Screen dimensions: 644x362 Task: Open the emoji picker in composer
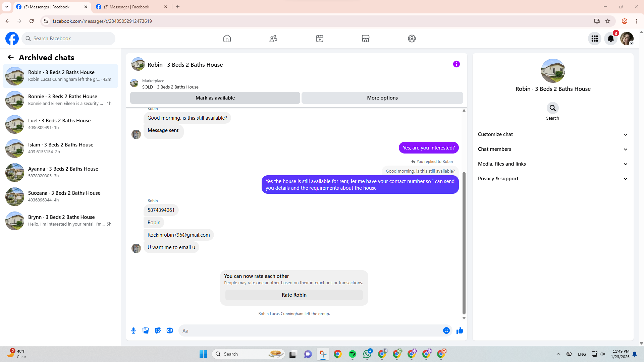click(x=446, y=330)
